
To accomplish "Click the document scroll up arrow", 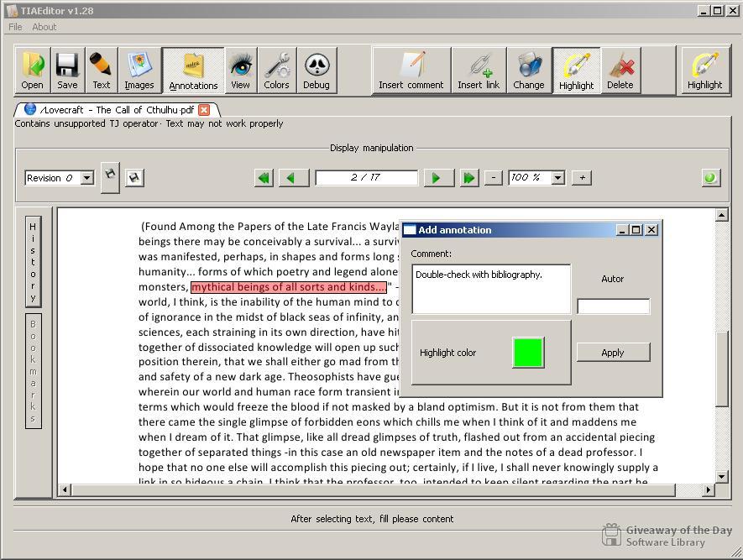I will point(721,216).
